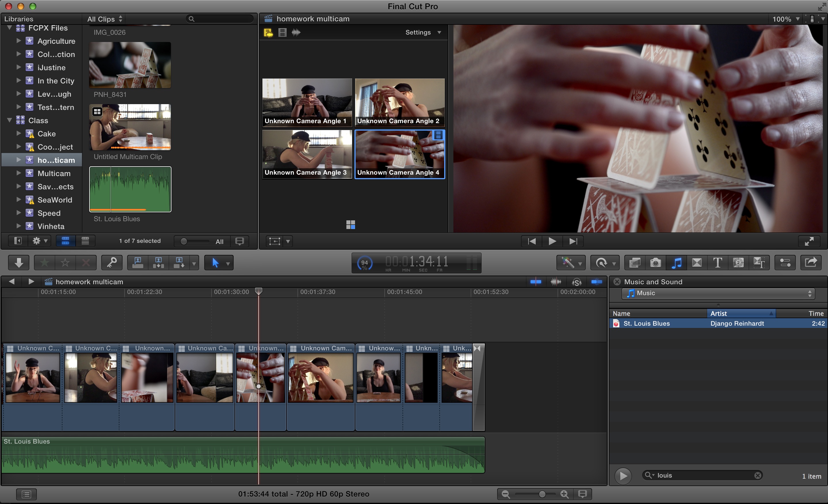Reject the selection with the red X

click(86, 262)
